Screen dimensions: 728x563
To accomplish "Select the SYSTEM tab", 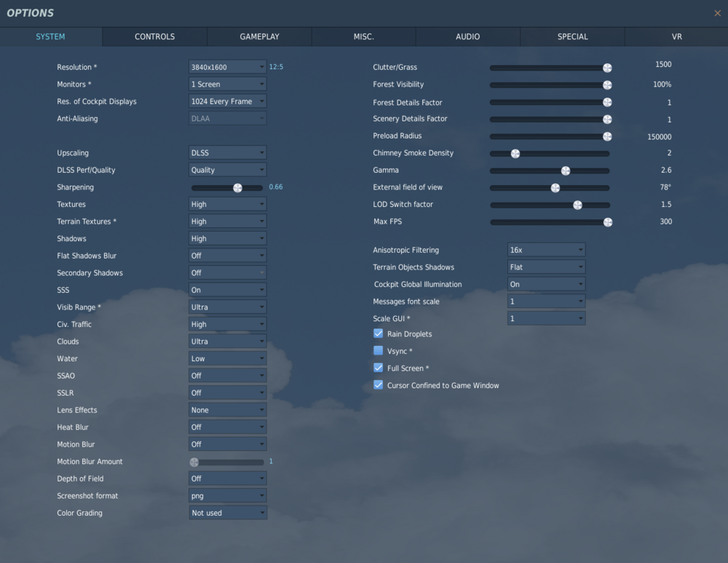I will point(51,36).
